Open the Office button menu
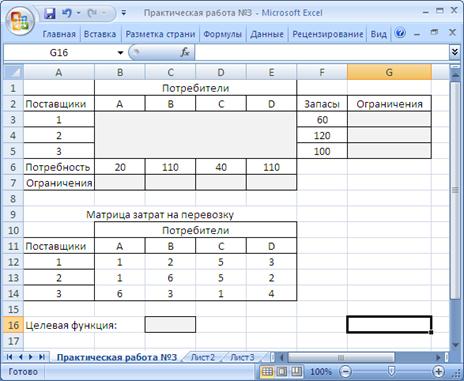The image size is (464, 381). (19, 22)
